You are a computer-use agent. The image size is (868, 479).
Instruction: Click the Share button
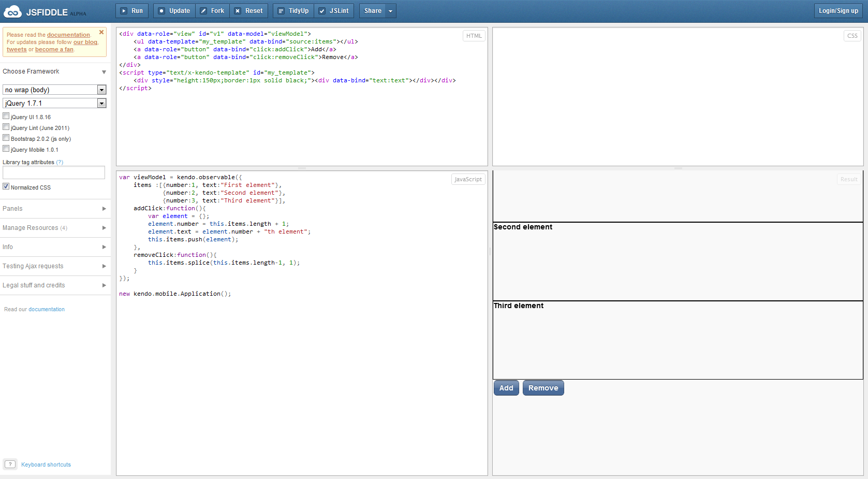pos(373,11)
